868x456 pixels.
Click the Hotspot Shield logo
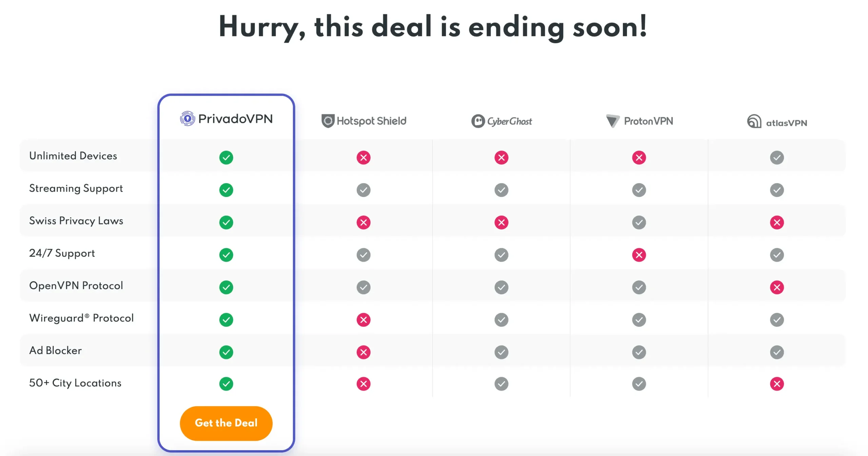363,121
